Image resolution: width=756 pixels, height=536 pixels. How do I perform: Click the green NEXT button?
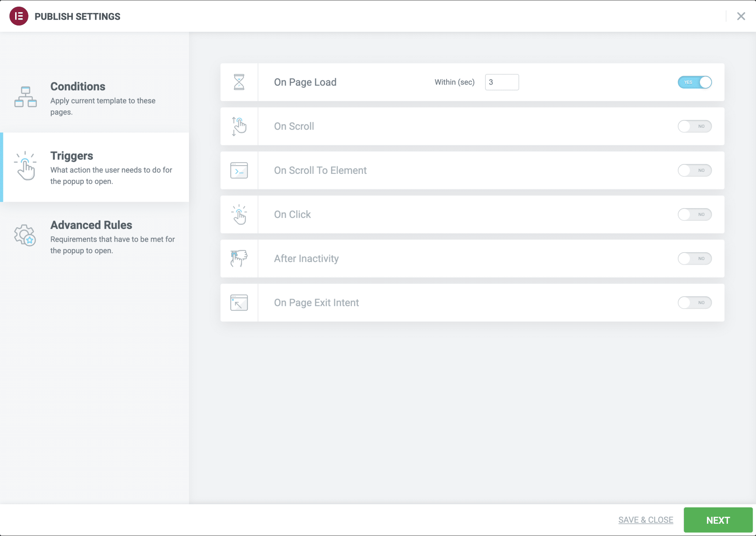[718, 520]
